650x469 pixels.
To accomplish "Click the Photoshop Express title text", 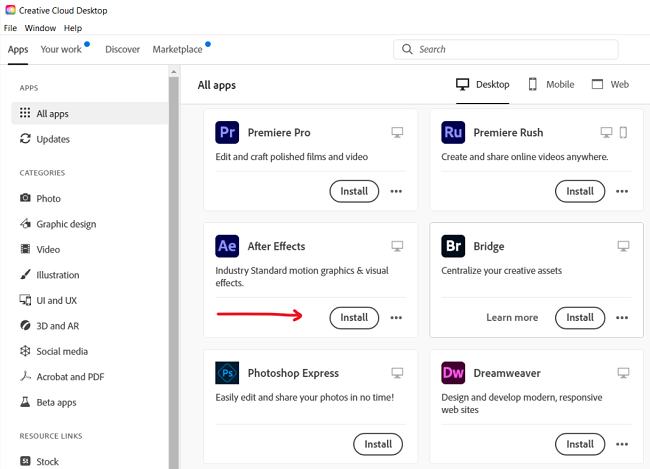I will pyautogui.click(x=293, y=373).
